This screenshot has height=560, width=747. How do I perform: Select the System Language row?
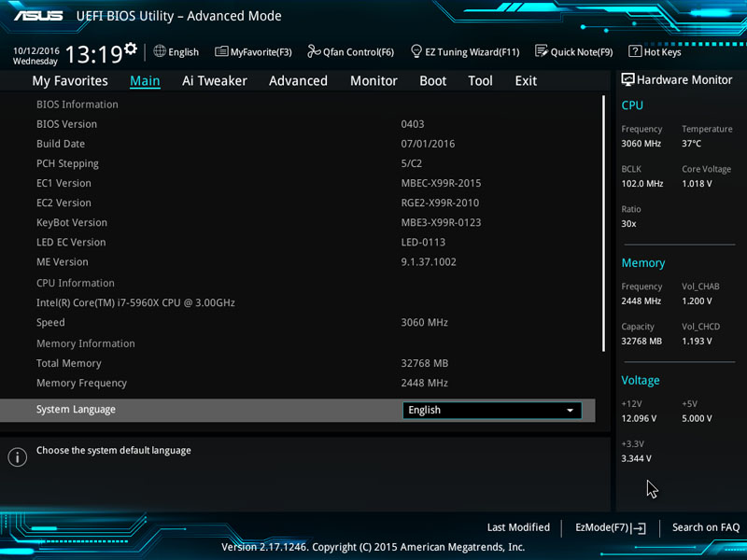tap(215, 410)
